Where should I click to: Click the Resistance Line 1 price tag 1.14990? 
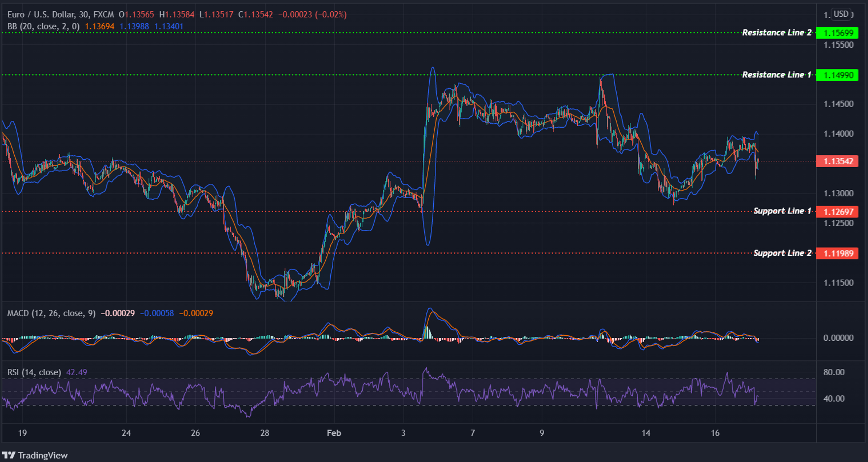pyautogui.click(x=838, y=75)
